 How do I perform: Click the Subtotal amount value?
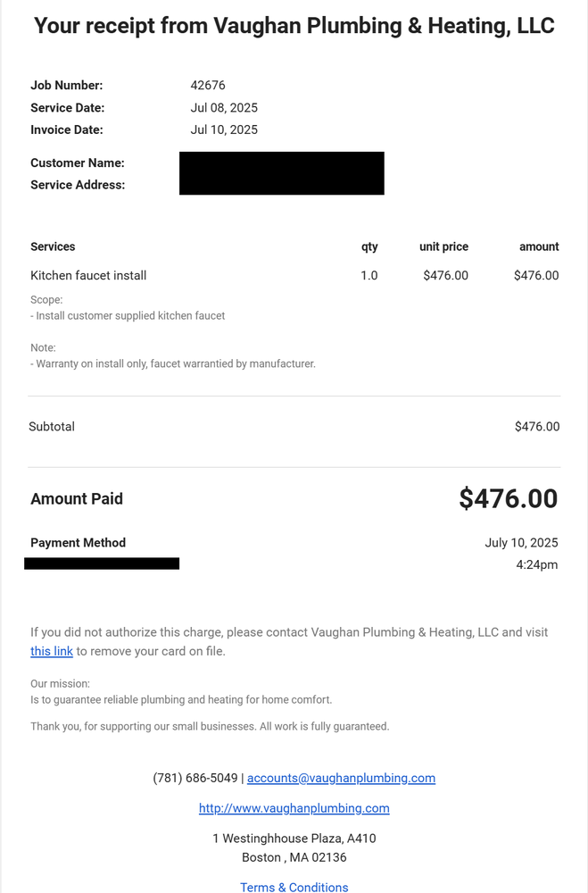pos(536,427)
